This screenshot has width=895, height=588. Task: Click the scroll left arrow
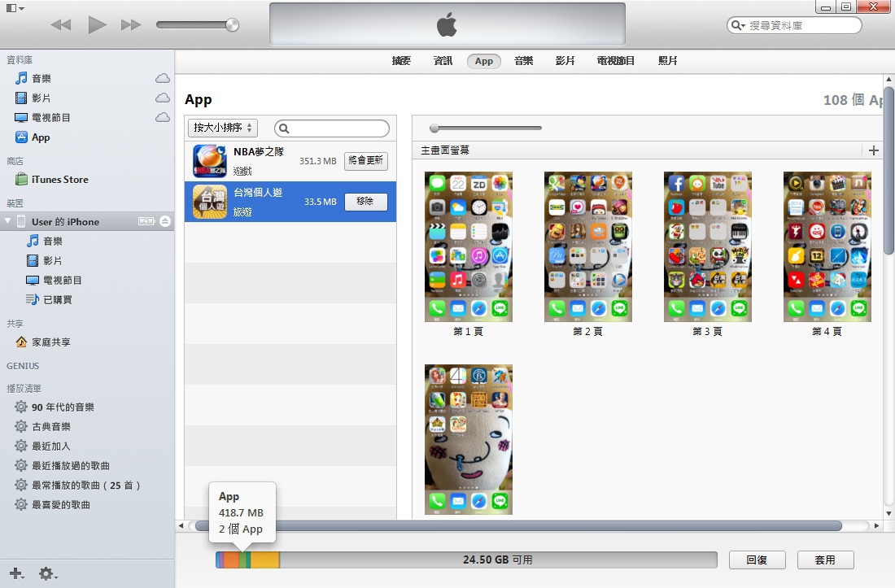coord(181,525)
